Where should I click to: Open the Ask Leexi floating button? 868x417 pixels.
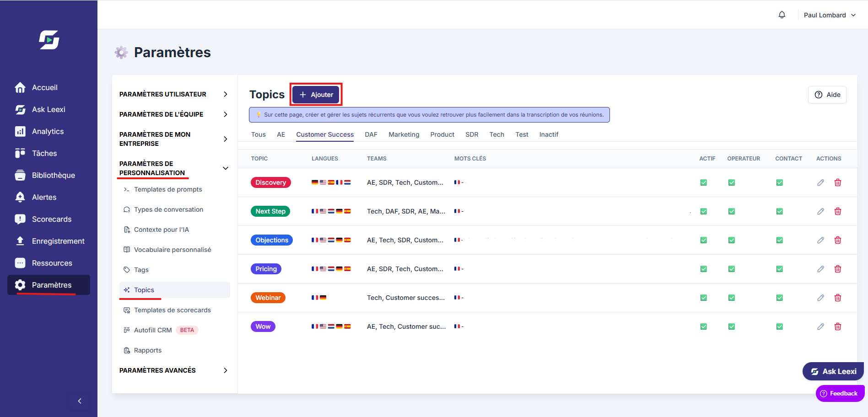pyautogui.click(x=833, y=371)
